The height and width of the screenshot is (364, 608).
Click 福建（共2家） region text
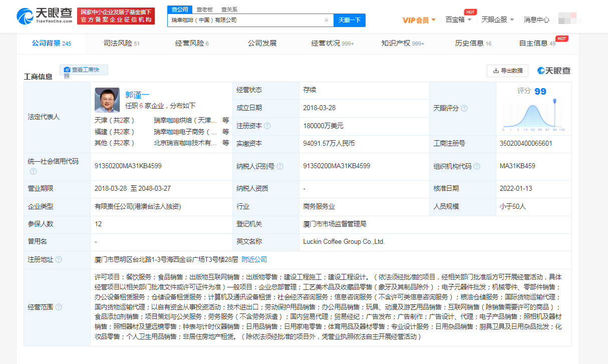tap(115, 132)
